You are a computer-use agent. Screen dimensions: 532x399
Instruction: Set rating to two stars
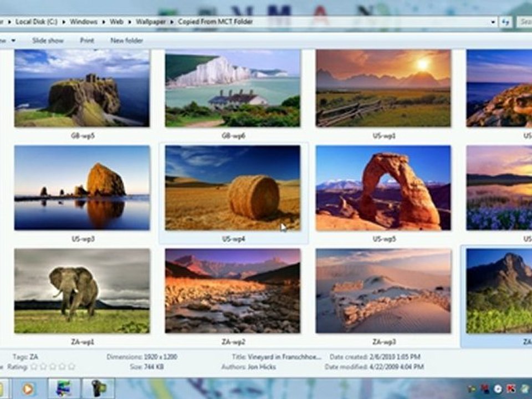pos(43,366)
